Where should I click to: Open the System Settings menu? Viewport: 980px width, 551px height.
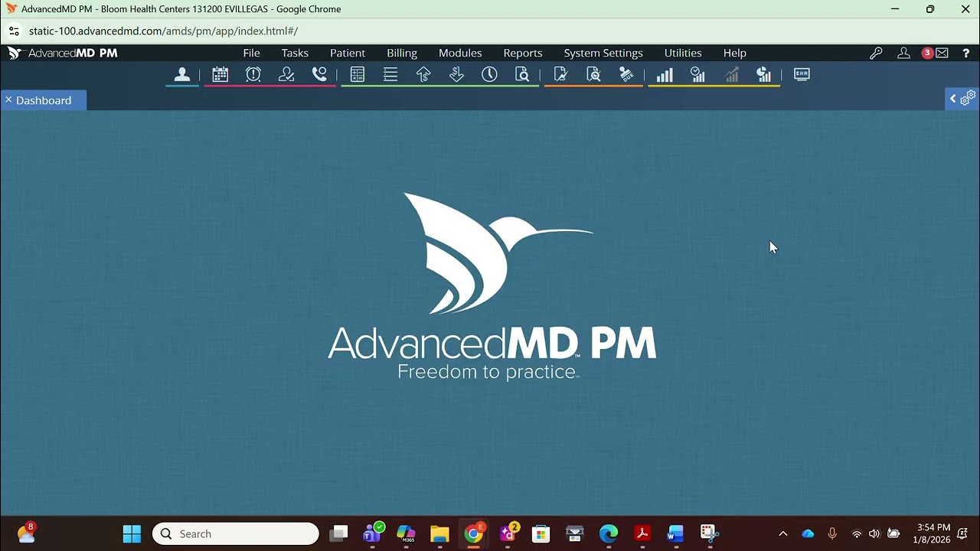[603, 53]
